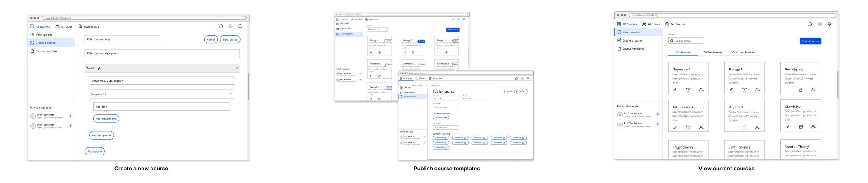Click the Add module button

pos(94,151)
